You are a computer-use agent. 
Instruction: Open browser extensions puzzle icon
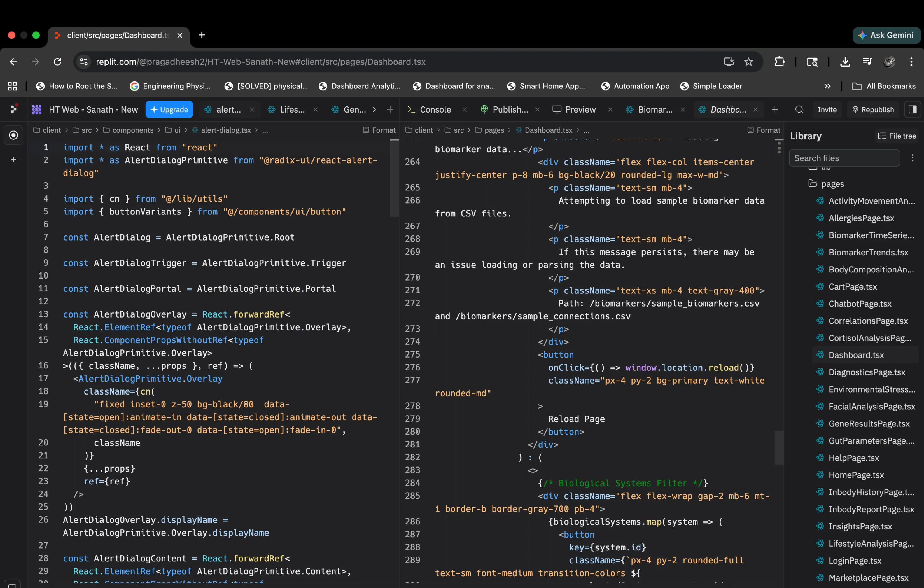point(779,62)
